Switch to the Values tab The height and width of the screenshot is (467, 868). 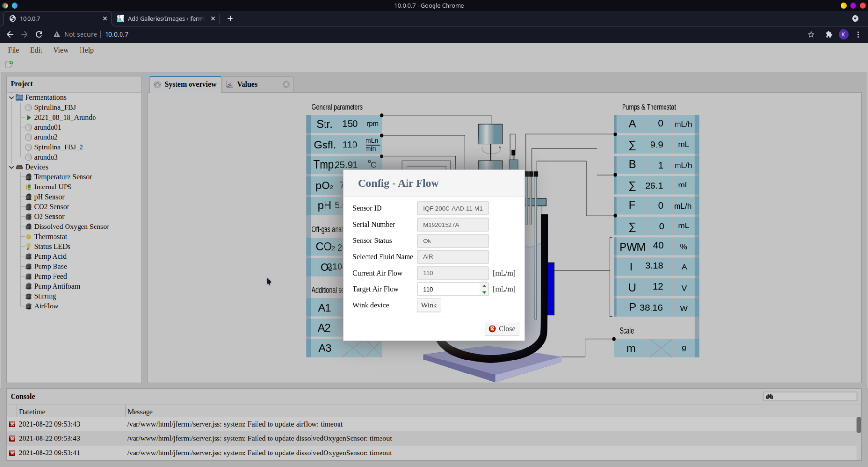point(247,84)
